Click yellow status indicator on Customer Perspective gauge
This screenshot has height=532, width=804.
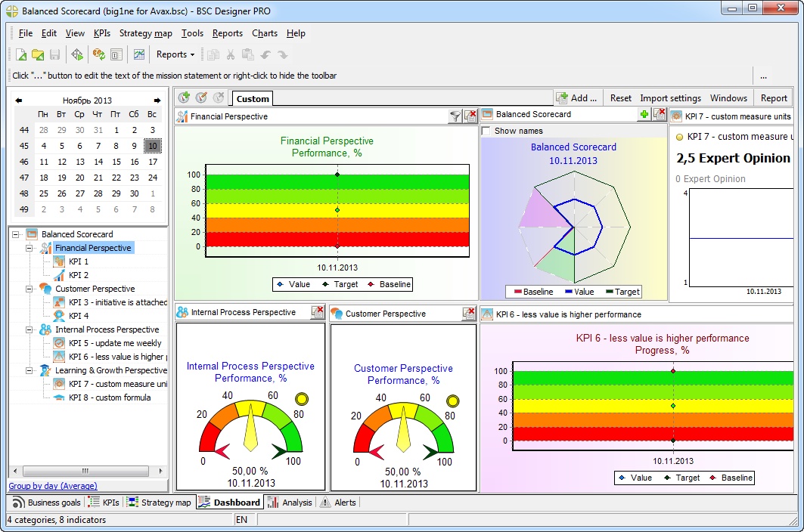452,401
